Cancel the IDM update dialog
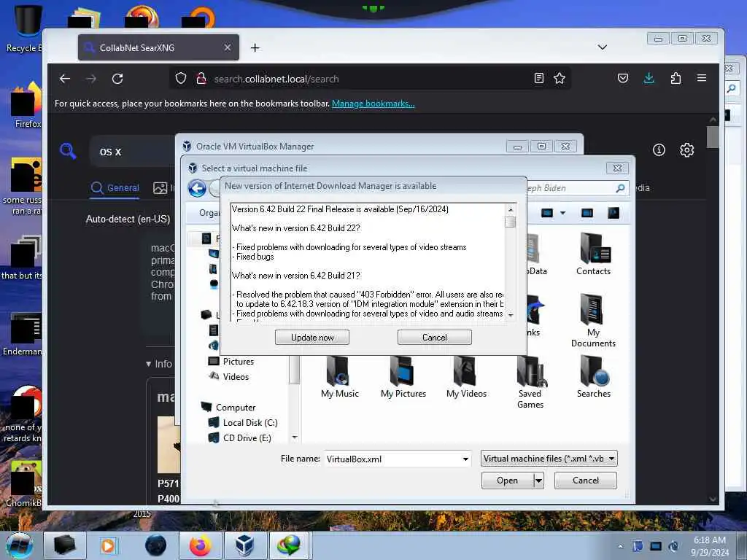The image size is (747, 560). 435,337
